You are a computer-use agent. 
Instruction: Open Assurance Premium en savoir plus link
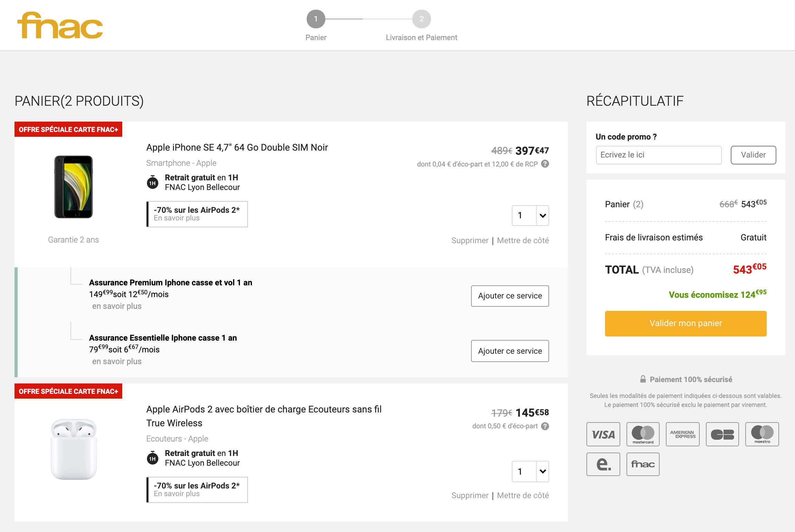pyautogui.click(x=117, y=306)
